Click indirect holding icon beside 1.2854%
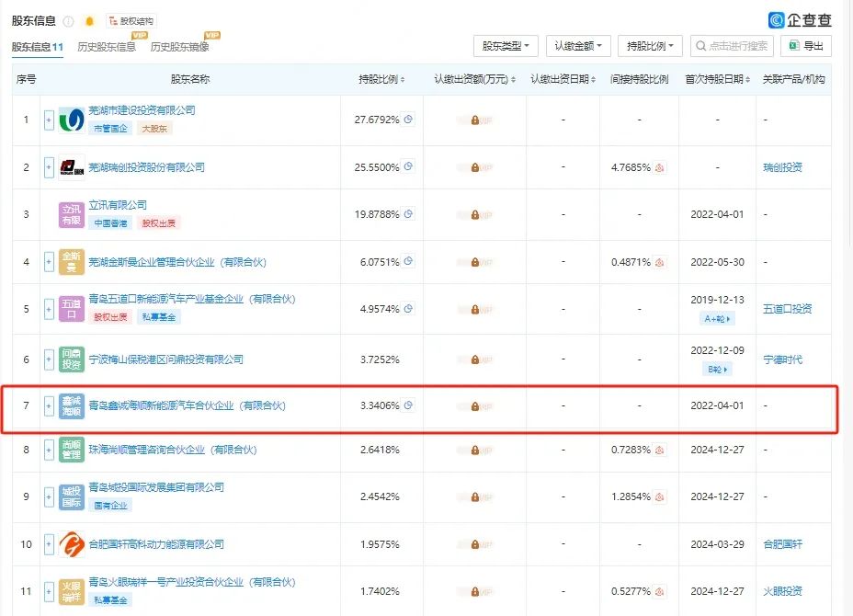The width and height of the screenshot is (853, 616). (x=659, y=496)
